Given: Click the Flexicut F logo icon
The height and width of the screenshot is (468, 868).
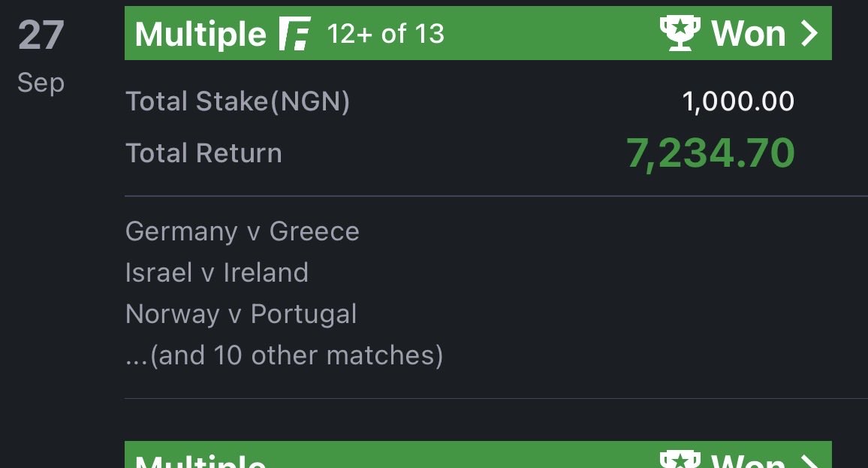Looking at the screenshot, I should coord(294,34).
